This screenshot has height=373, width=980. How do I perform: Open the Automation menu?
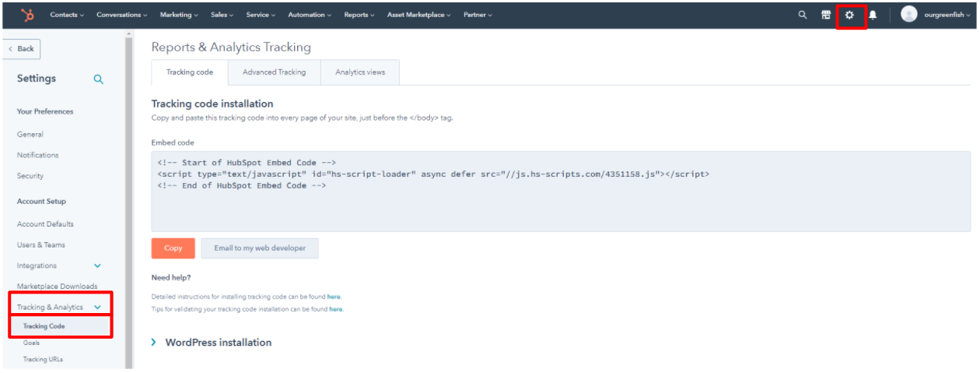(x=310, y=15)
